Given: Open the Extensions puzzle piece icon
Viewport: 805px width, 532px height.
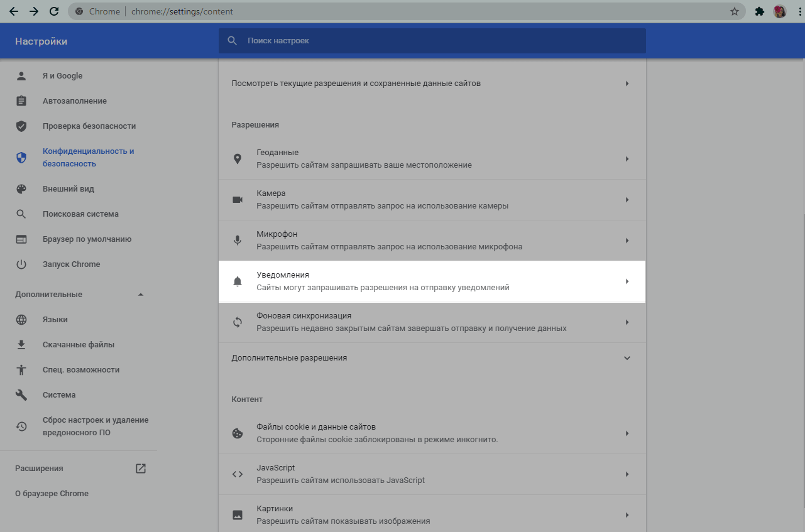Looking at the screenshot, I should click(x=759, y=11).
